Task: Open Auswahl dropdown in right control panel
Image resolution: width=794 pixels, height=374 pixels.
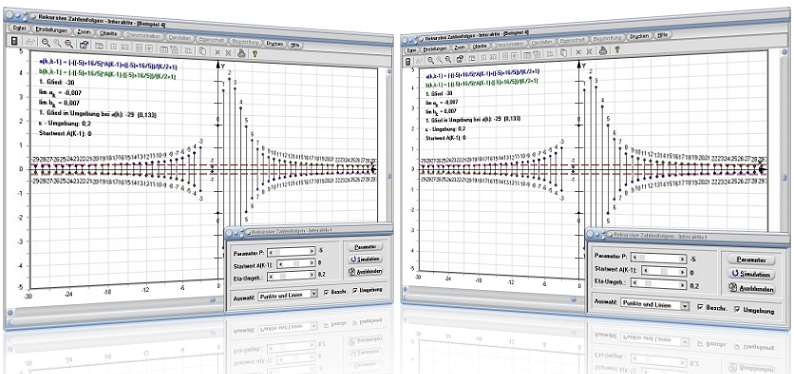Action: point(655,304)
